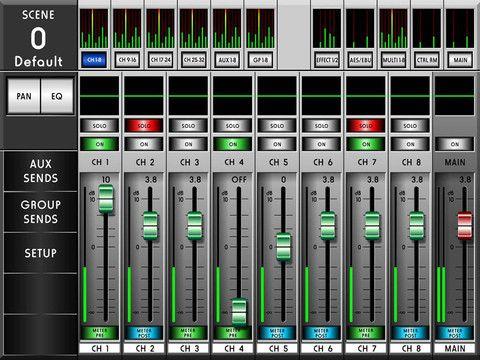Turn on CH 2 ON button
Viewport: 480px width, 360px height.
click(x=144, y=144)
